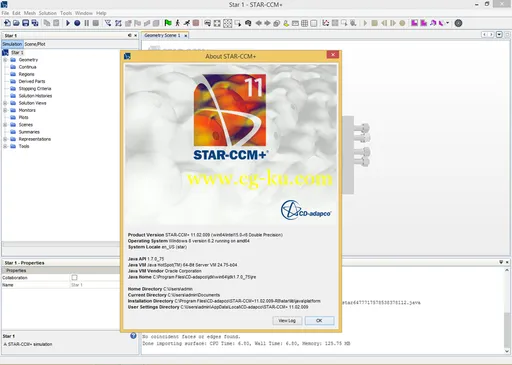The height and width of the screenshot is (365, 512).
Task: Click the green flag Initialize Solution icon
Action: click(x=168, y=23)
